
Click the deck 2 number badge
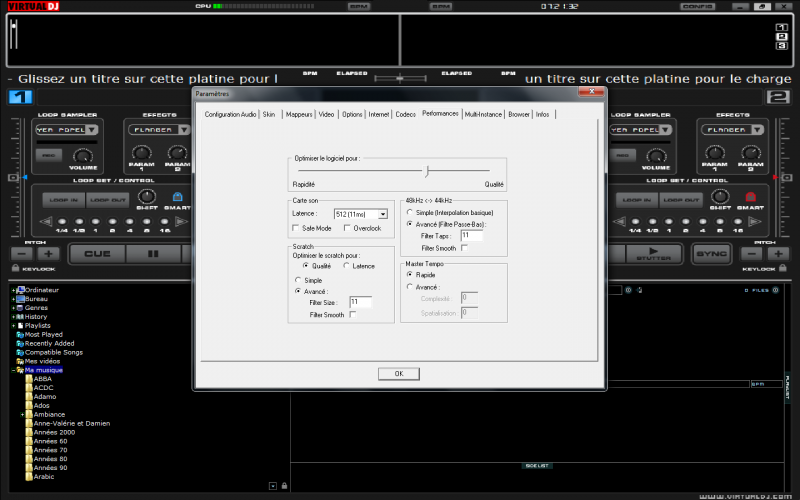coord(778,97)
